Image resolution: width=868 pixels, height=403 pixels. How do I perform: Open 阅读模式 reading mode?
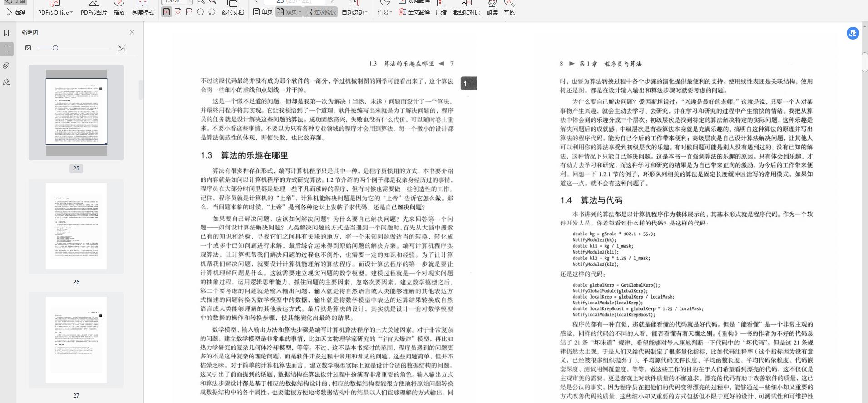(143, 8)
